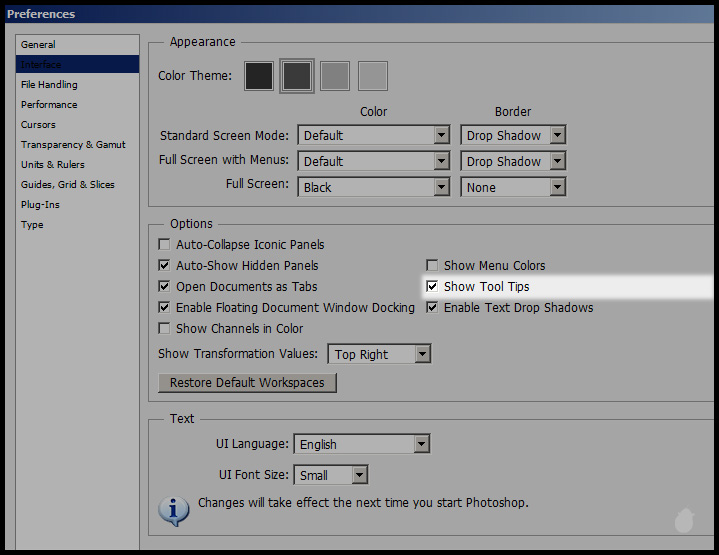Screen dimensions: 719x555
Task: Open Standard Screen Mode color dropdown
Action: [441, 135]
